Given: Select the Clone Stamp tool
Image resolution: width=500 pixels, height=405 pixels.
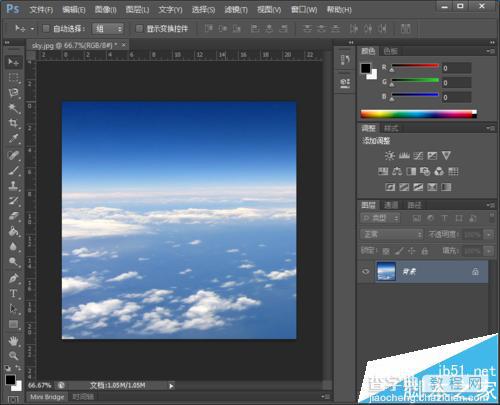Looking at the screenshot, I should point(14,185).
